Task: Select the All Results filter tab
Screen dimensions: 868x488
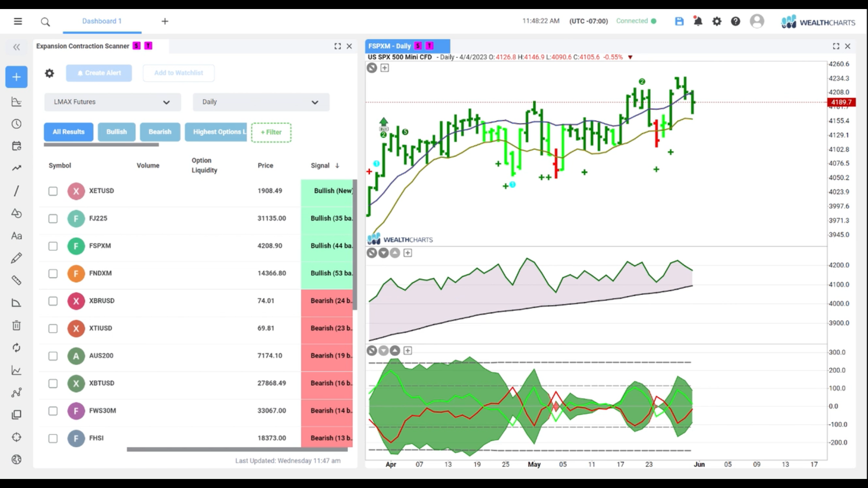Action: click(x=69, y=132)
